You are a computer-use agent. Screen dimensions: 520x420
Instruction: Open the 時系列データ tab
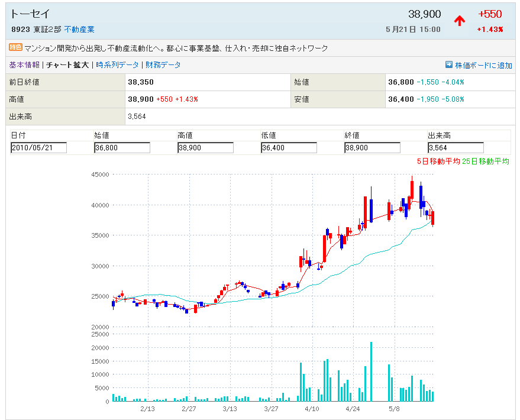(x=117, y=65)
